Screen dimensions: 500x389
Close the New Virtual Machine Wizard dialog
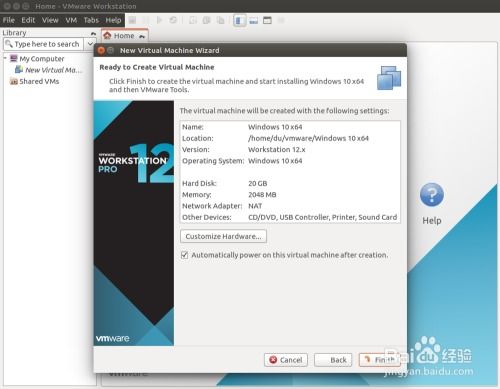click(101, 50)
